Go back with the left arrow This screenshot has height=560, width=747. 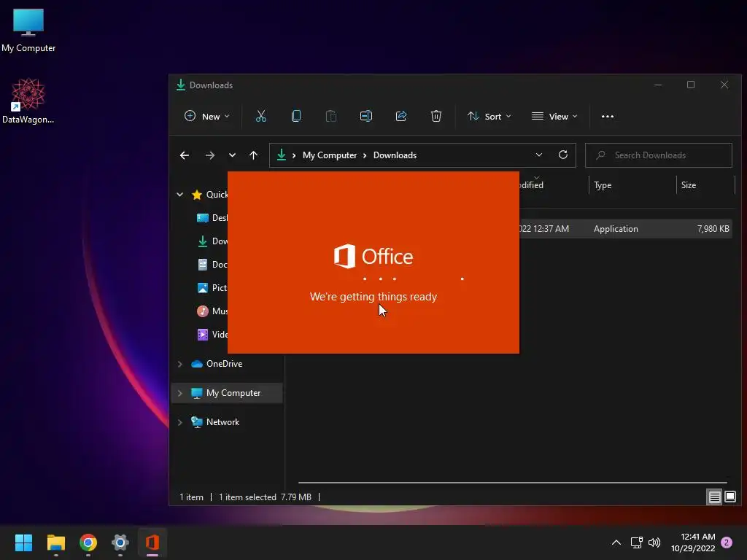185,155
